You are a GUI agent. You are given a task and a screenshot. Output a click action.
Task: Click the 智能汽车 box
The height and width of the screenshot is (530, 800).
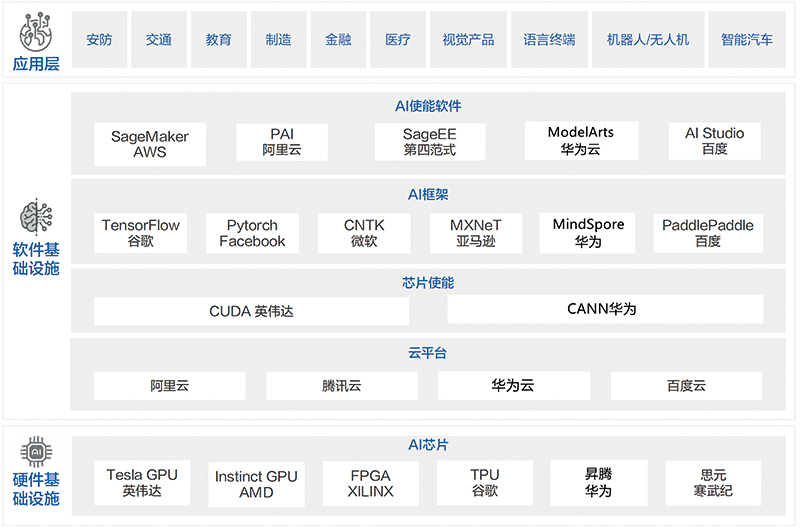click(x=747, y=40)
